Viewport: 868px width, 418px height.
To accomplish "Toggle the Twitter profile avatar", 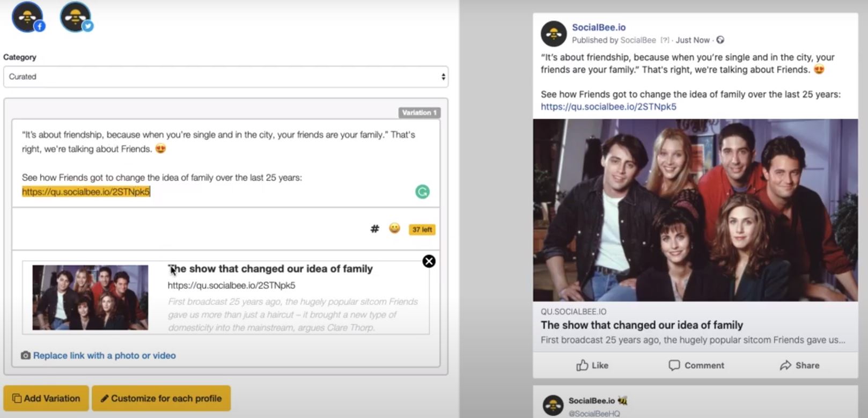I will (x=76, y=17).
